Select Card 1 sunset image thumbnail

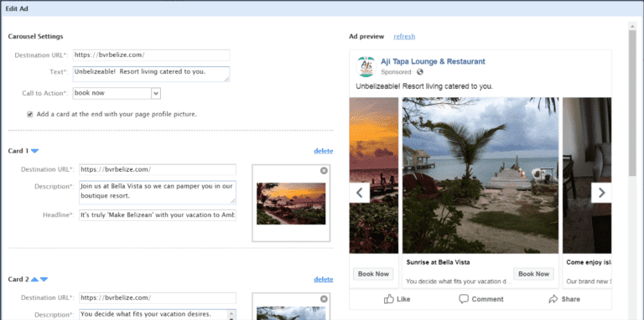[x=291, y=204]
